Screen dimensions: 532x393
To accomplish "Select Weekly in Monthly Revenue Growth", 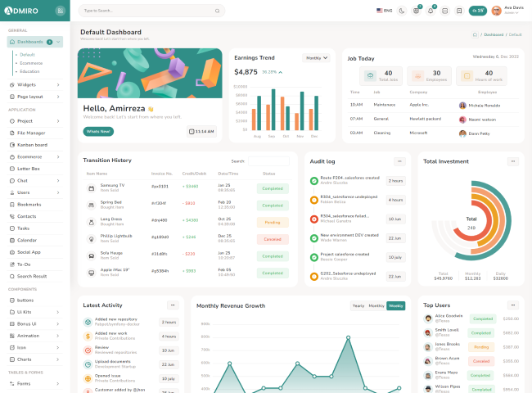I will pos(396,305).
